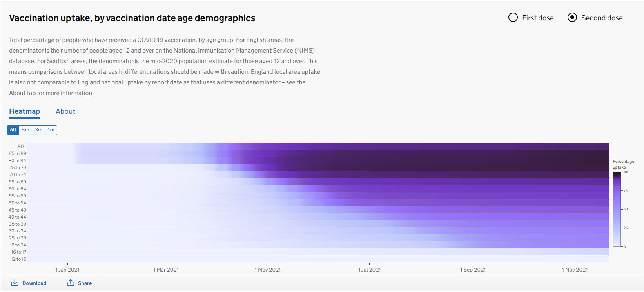Image resolution: width=644 pixels, height=292 pixels.
Task: Set time range to 1m
Action: tap(51, 130)
